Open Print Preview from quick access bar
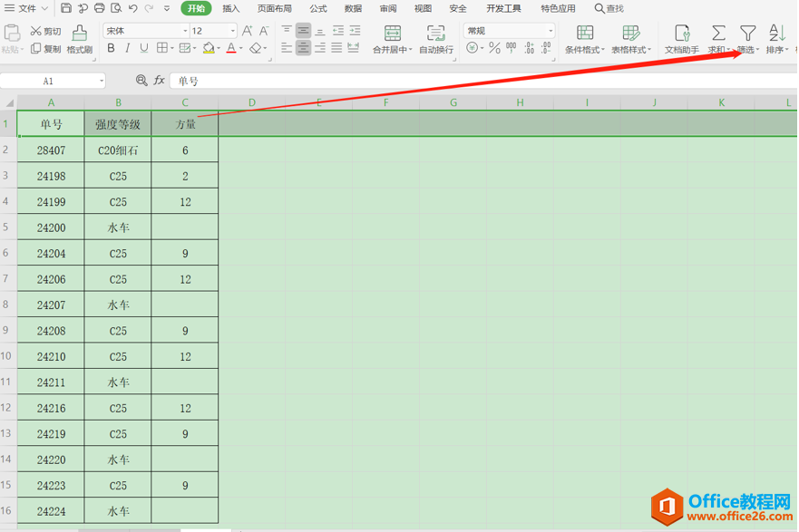The image size is (799, 532). [116, 8]
